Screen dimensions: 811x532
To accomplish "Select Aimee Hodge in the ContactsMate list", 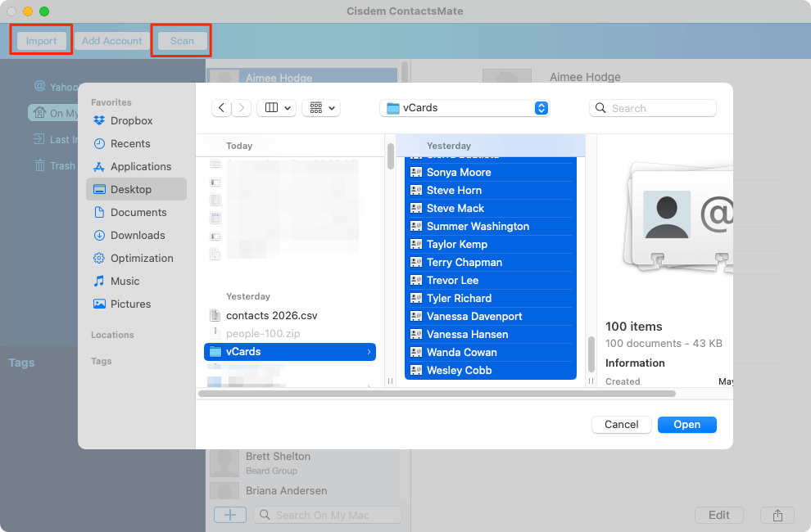I will pos(302,76).
